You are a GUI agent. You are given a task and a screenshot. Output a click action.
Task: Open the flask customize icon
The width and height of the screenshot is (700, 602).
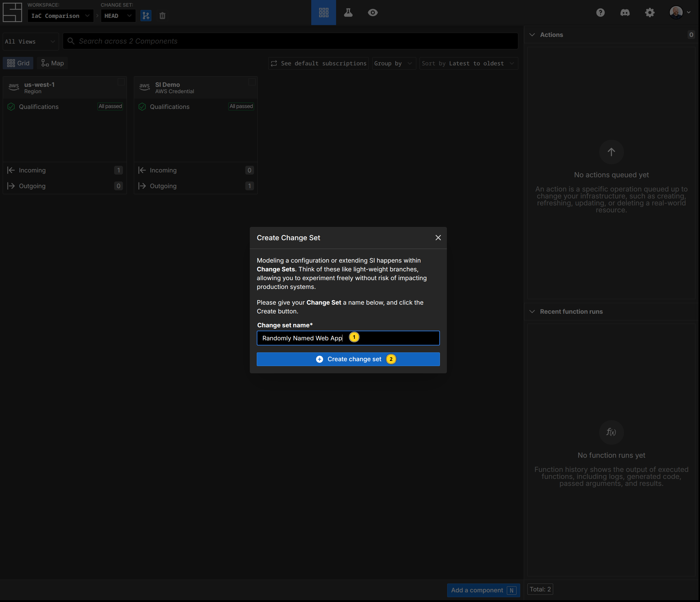[x=348, y=12]
